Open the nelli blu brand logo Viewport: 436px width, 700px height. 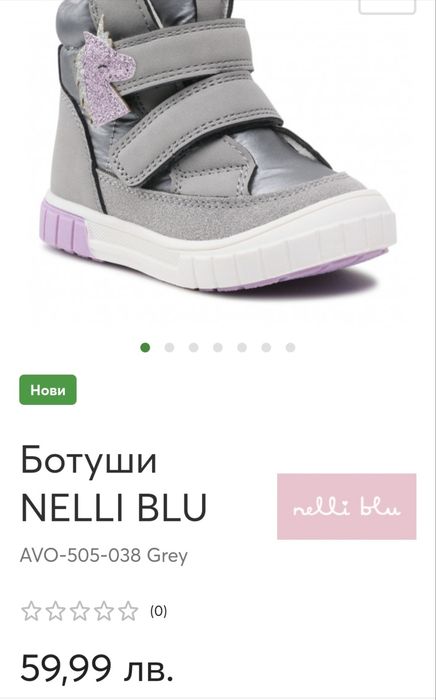[x=347, y=506]
